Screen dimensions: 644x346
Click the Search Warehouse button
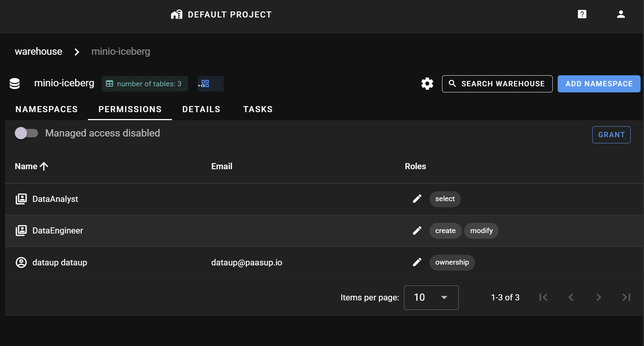click(497, 84)
